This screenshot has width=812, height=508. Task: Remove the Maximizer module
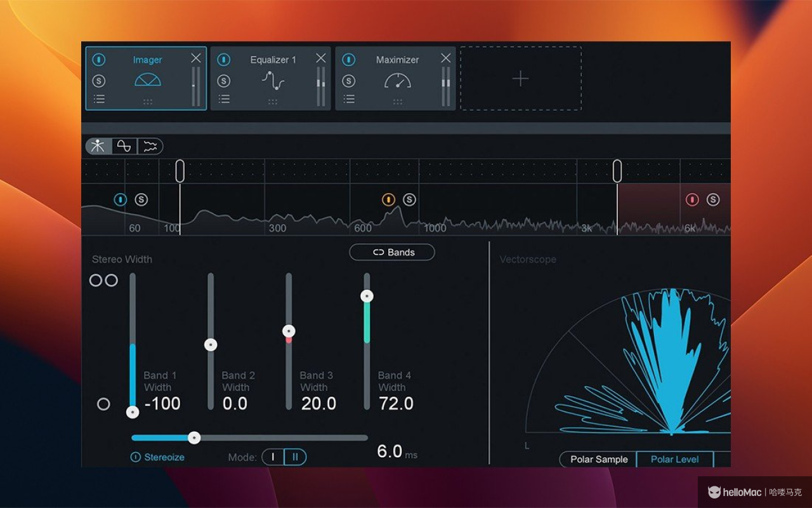(x=446, y=58)
